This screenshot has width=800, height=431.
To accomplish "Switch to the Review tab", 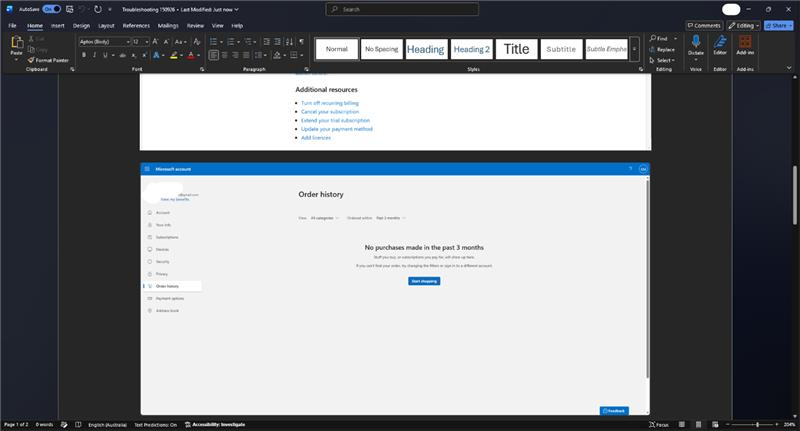I will tap(195, 26).
